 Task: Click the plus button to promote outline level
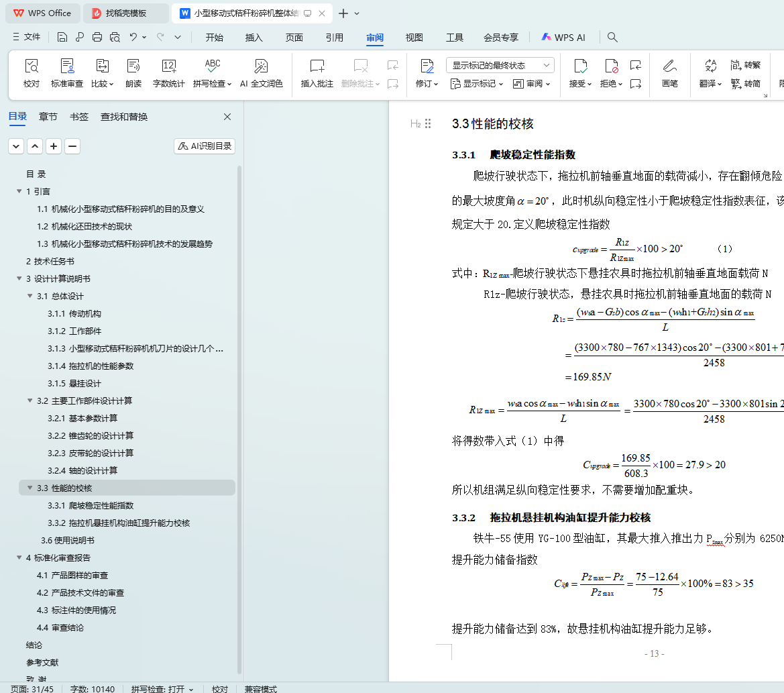point(54,146)
